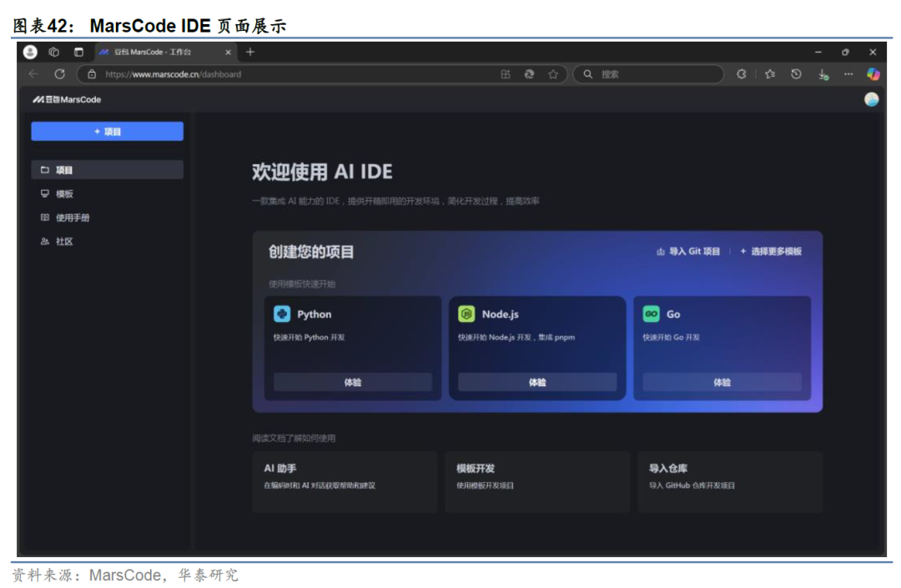Screen dimensions: 901x588
Task: Open the browser settings ellipsis menu
Action: [848, 74]
